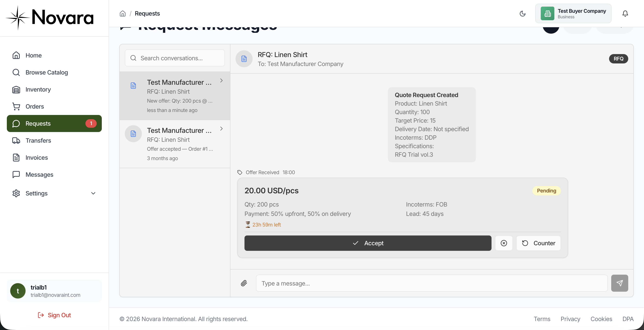The width and height of the screenshot is (644, 330).
Task: Click the RFQ badge
Action: coord(618,59)
